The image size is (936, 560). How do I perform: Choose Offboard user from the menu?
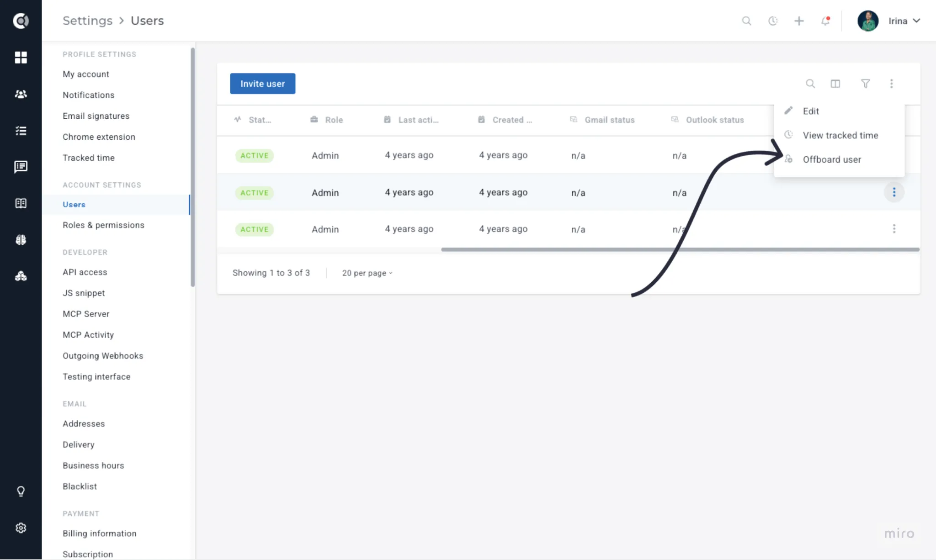[x=839, y=159]
